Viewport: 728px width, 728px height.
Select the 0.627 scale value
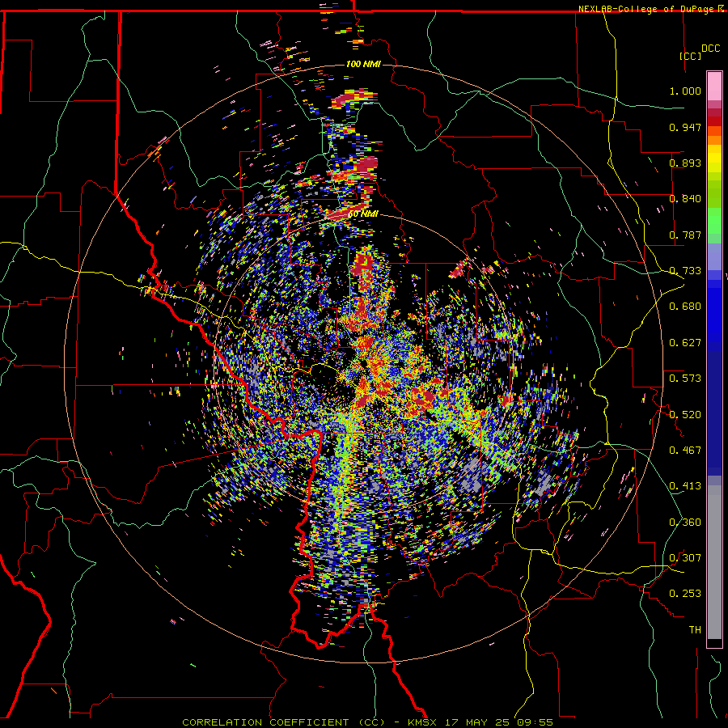685,343
